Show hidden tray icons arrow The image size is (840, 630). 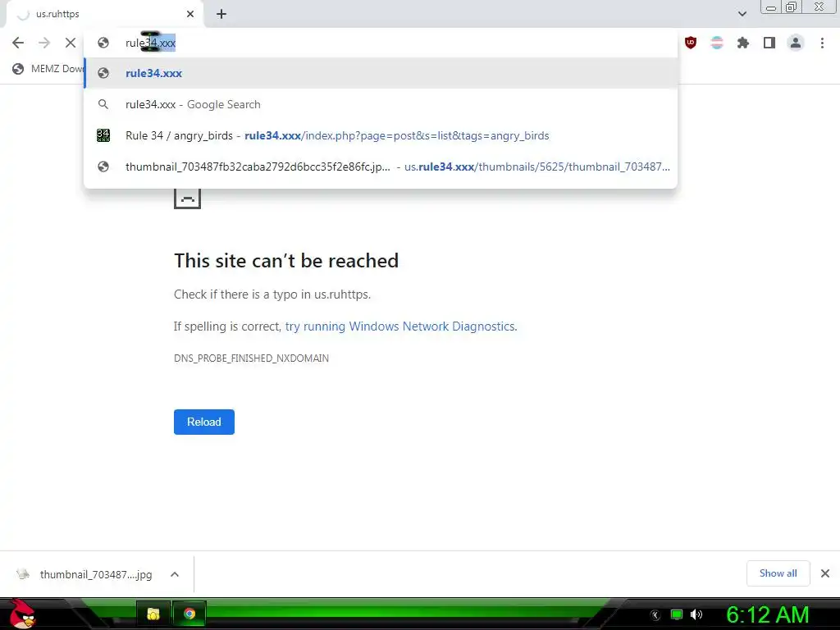[x=655, y=615]
